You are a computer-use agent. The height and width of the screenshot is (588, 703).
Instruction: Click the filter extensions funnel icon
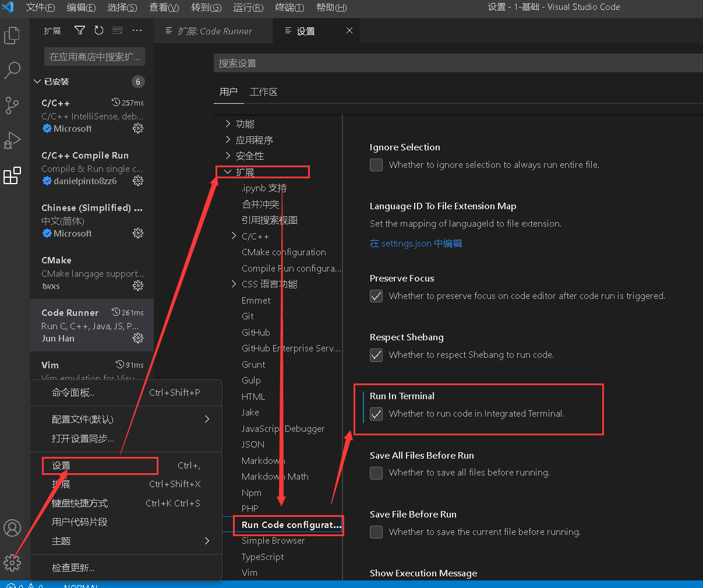click(x=80, y=30)
